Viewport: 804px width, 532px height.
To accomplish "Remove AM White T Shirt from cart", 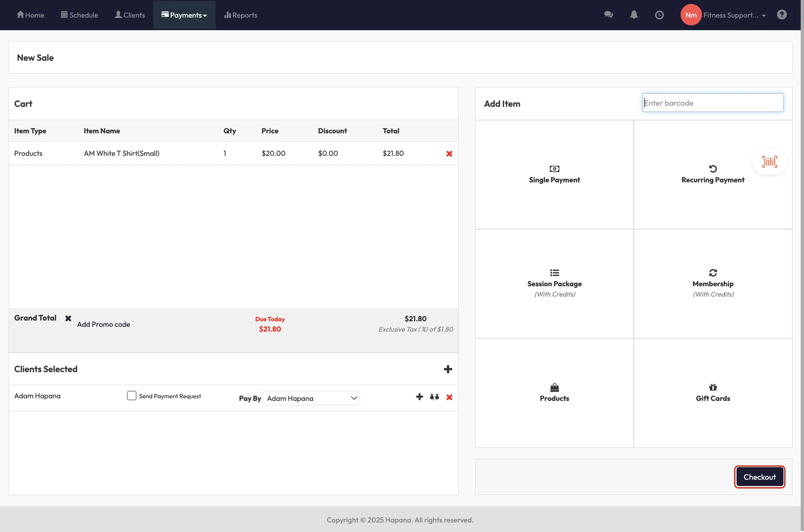I will pyautogui.click(x=449, y=154).
